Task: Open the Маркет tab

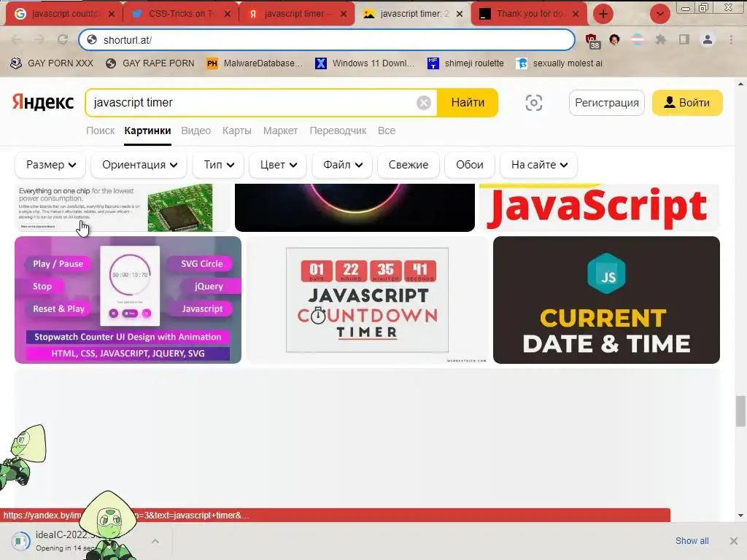Action: coord(280,131)
